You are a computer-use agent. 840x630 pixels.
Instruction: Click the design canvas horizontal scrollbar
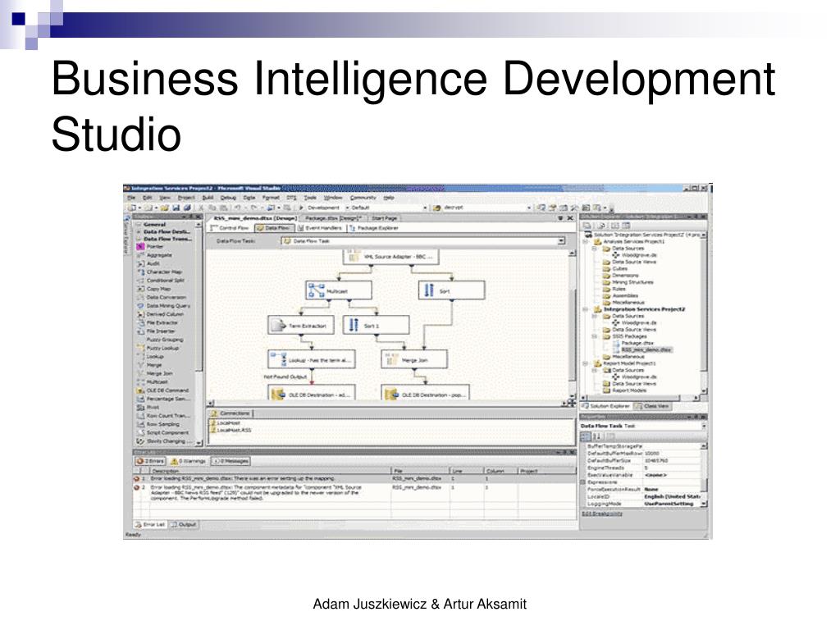tap(386, 403)
